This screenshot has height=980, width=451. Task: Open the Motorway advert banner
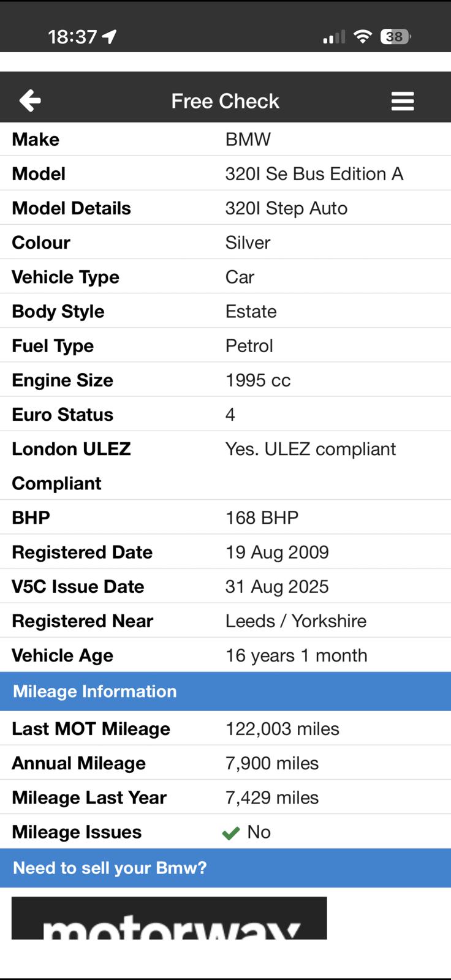pyautogui.click(x=169, y=918)
